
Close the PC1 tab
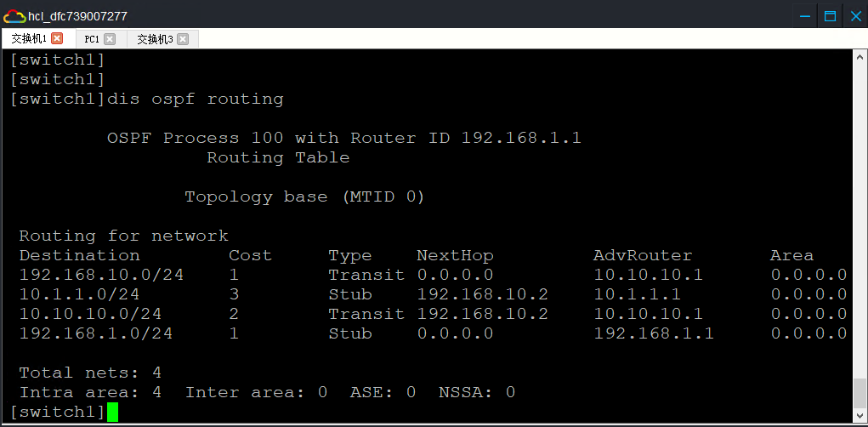tap(110, 39)
